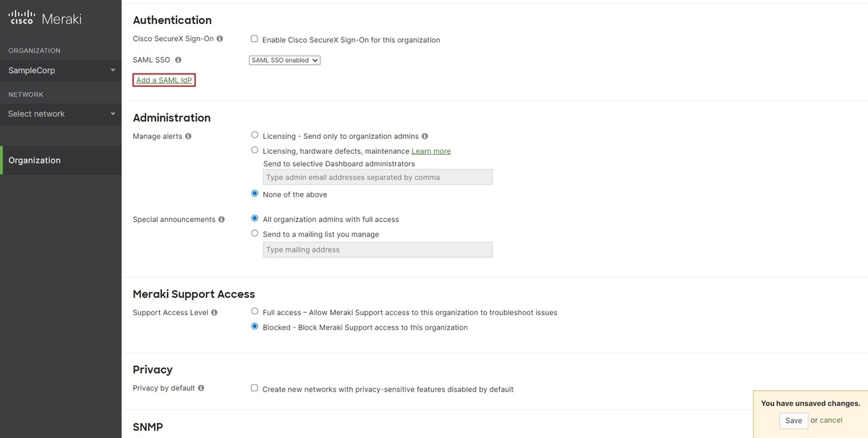Image resolution: width=868 pixels, height=438 pixels.
Task: Expand the SampleCorp organization selector
Action: coord(61,70)
